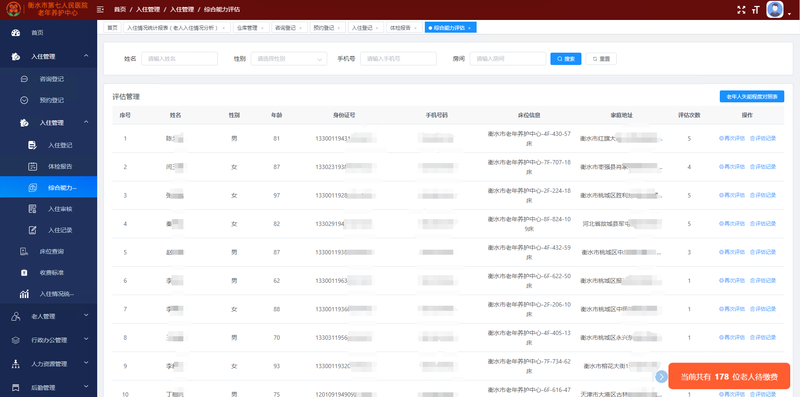The height and width of the screenshot is (397, 800).
Task: Click 再次评估 for row 8
Action: (x=732, y=338)
